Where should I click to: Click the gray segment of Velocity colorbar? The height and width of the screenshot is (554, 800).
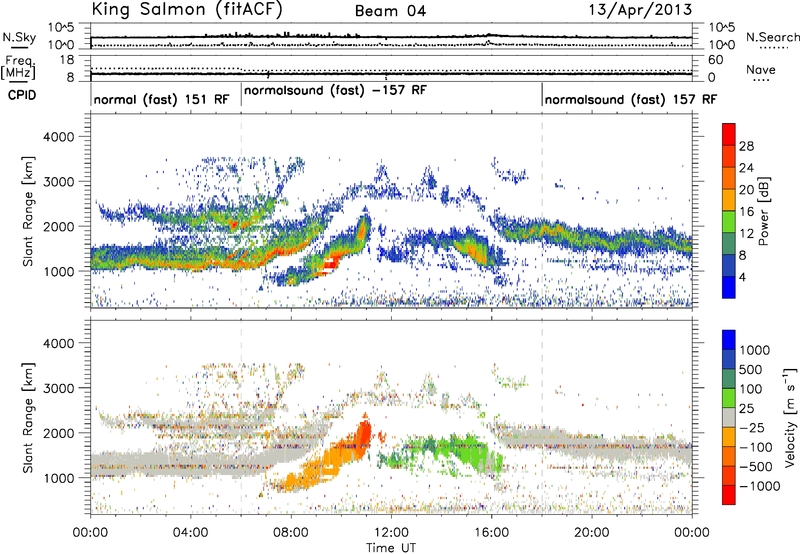pos(729,417)
